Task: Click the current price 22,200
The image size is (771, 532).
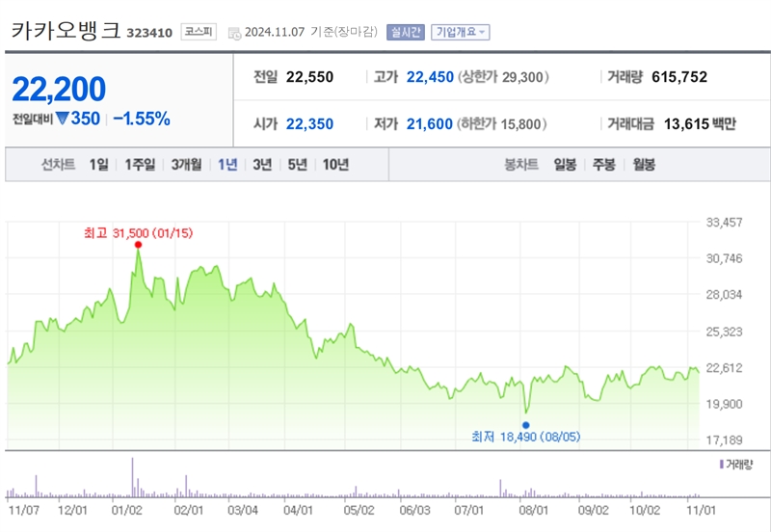Action: [59, 89]
